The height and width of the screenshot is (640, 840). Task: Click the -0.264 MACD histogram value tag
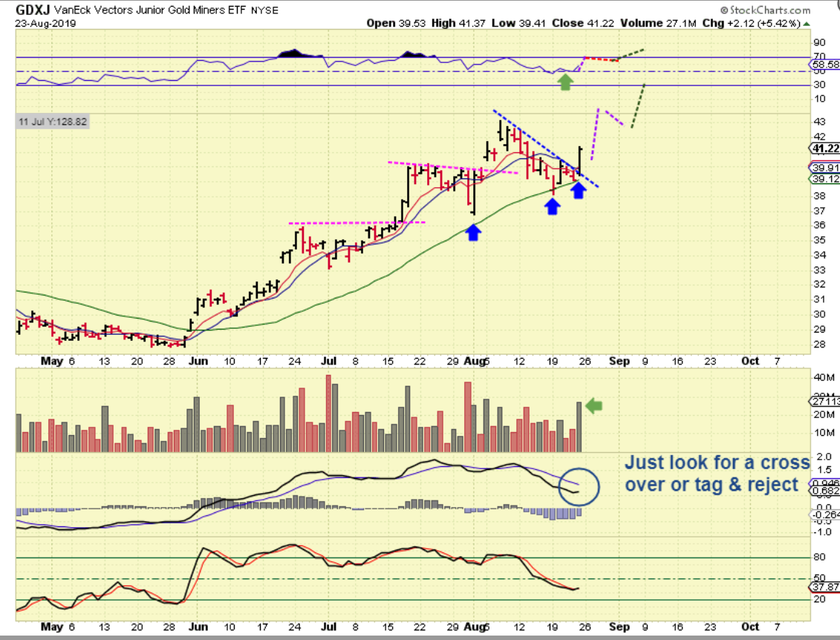(x=826, y=515)
